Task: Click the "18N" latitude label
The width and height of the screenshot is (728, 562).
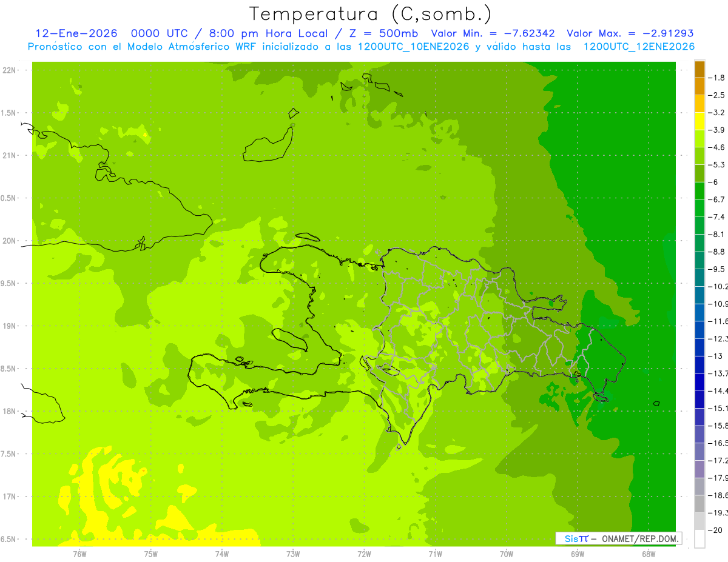Action: pos(10,411)
